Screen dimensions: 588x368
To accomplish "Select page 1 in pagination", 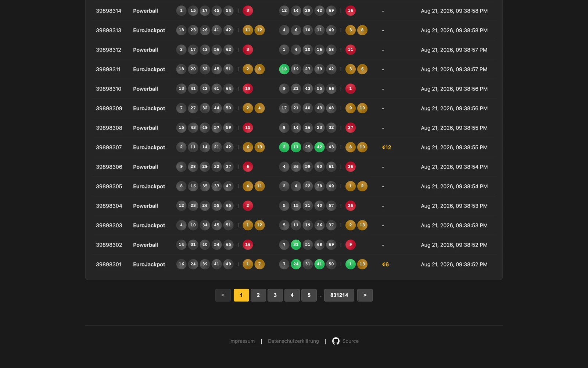I will [241, 295].
